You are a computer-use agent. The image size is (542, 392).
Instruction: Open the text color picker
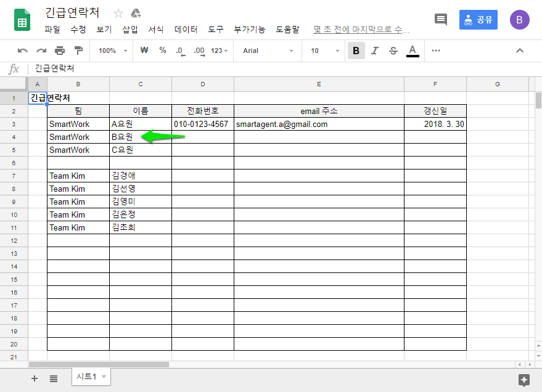pos(413,51)
